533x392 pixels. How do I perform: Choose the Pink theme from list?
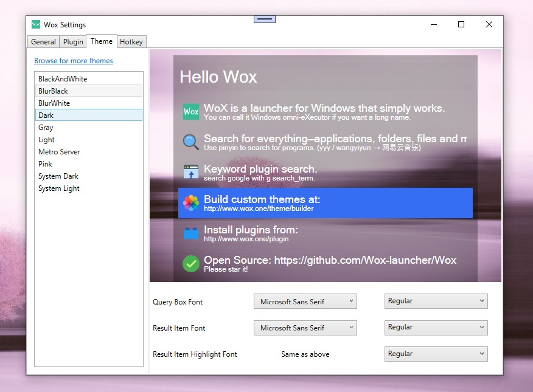click(89, 164)
